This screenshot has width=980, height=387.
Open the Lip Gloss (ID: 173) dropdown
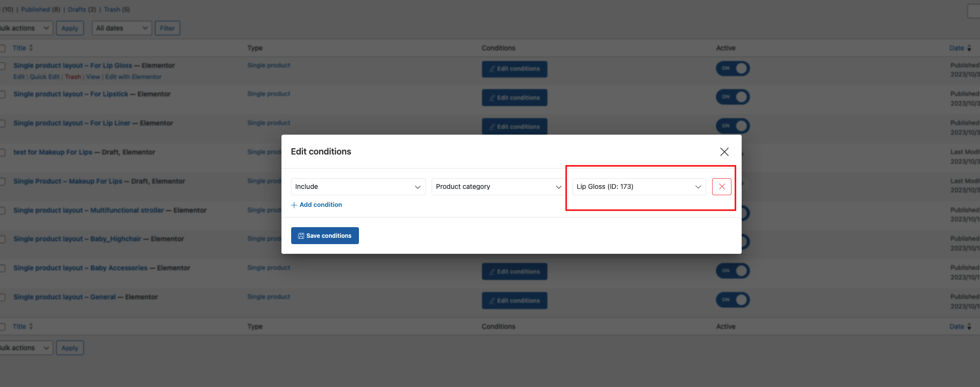639,186
